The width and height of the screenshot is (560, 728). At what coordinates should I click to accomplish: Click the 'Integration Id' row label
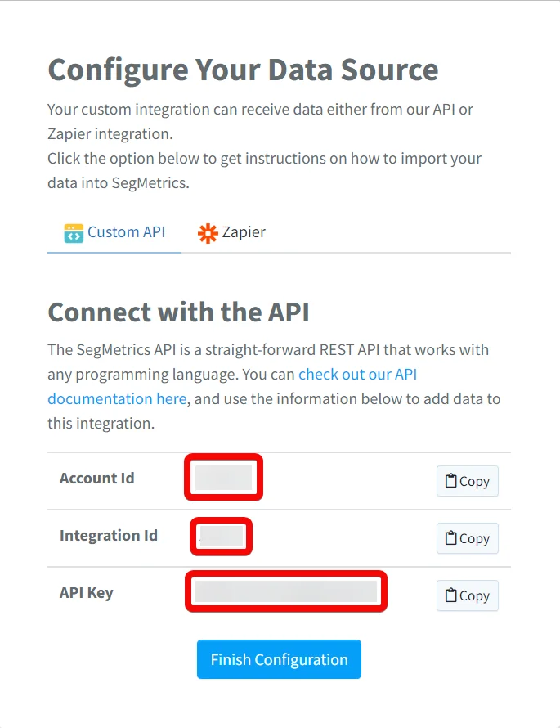click(109, 535)
